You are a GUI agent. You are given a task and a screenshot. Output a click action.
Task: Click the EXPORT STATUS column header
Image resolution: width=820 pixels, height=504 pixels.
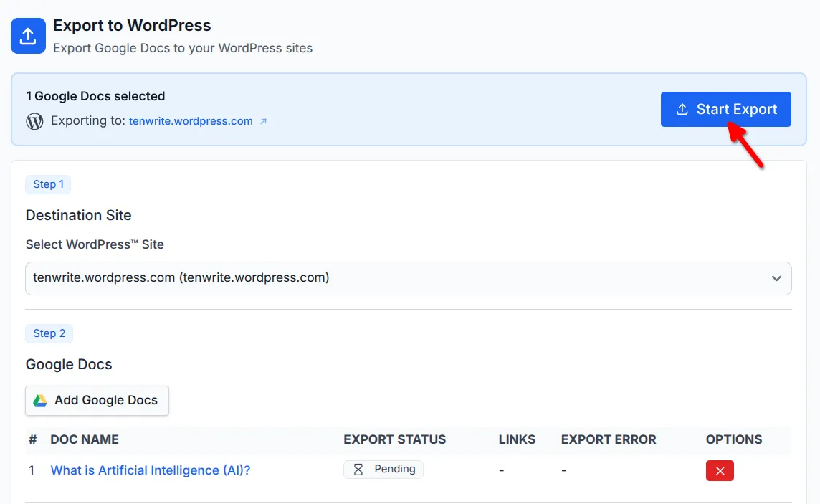coord(394,439)
